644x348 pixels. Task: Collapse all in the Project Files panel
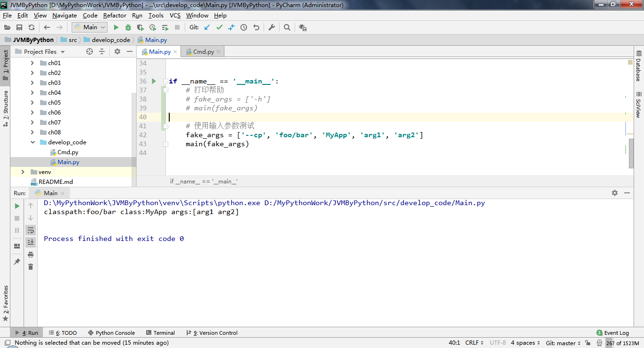101,51
